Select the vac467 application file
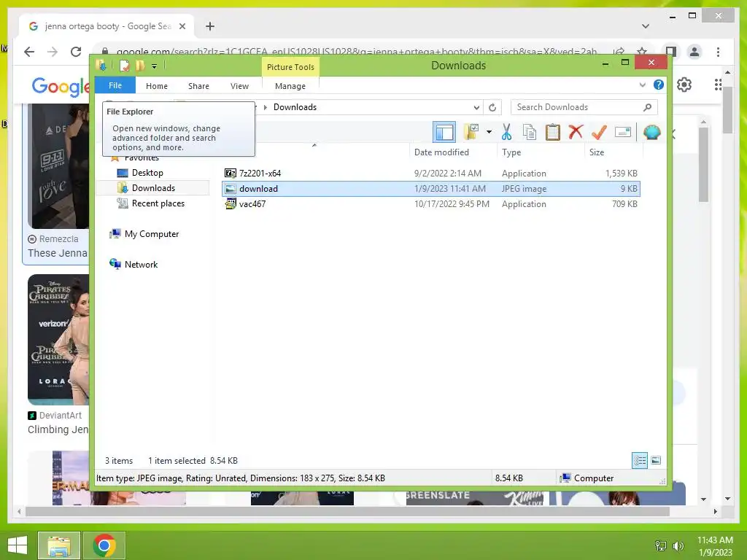 pos(430,204)
